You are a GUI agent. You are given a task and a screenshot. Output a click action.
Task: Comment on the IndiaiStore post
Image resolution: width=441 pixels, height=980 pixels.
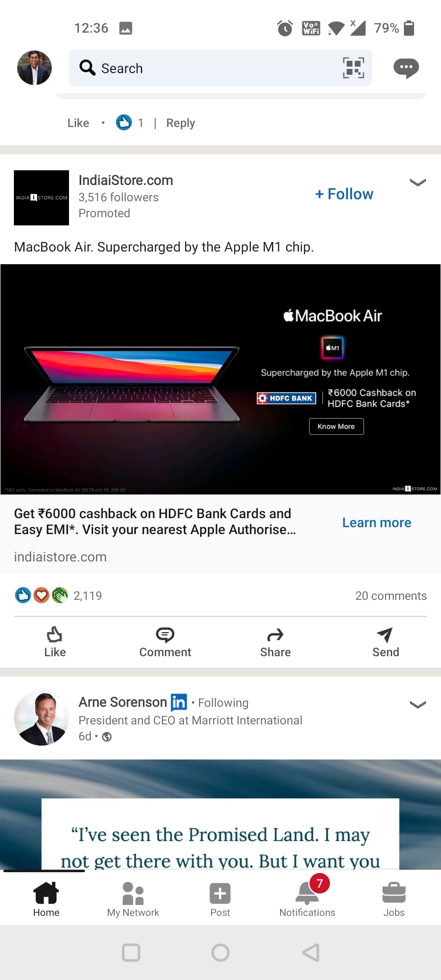(x=165, y=642)
